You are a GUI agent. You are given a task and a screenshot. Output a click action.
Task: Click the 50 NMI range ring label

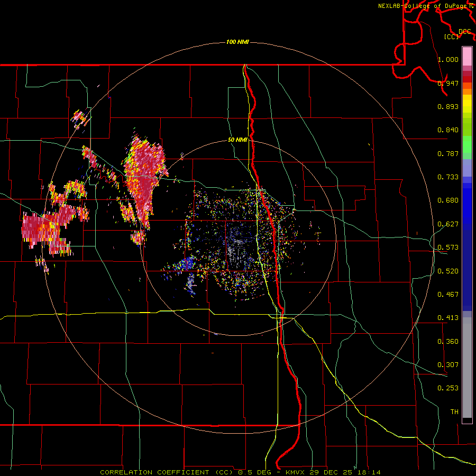coord(237,140)
